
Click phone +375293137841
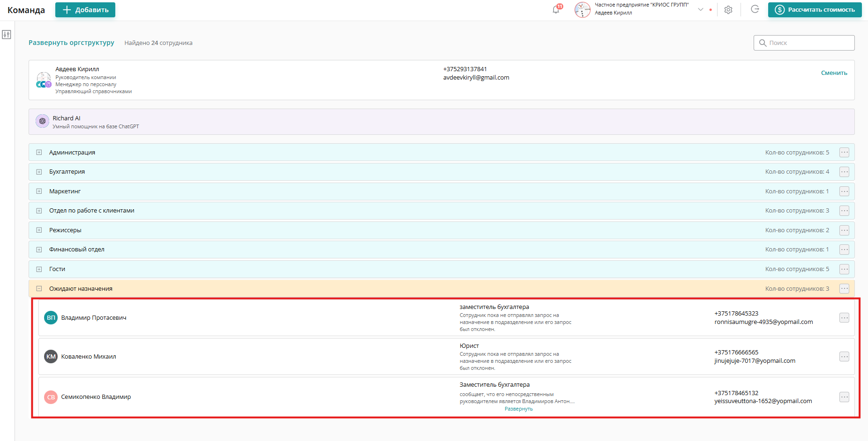(x=465, y=69)
